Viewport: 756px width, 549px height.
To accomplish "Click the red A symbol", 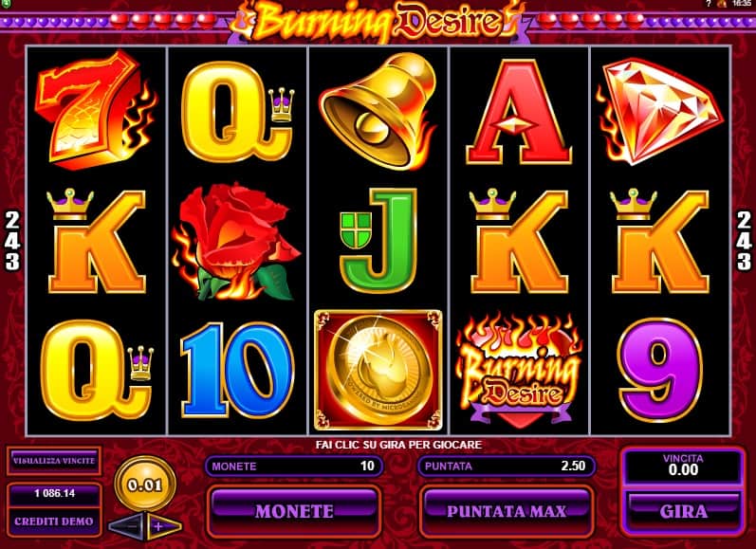I will click(519, 111).
